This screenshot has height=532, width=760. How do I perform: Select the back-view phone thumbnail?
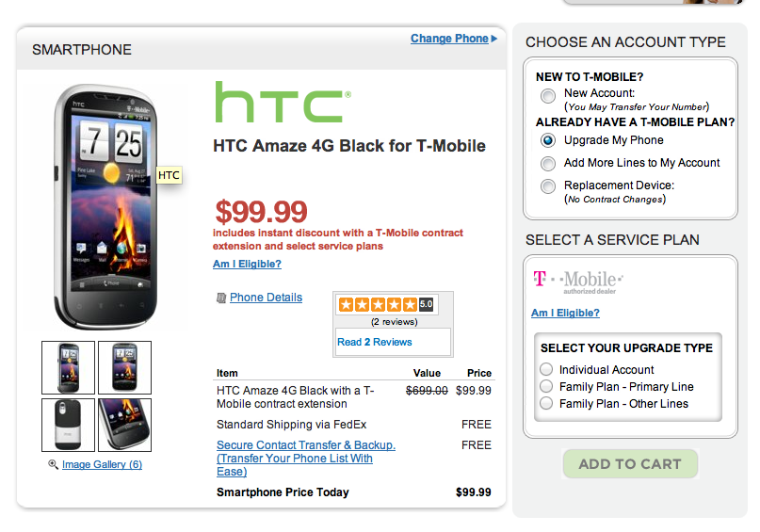[69, 425]
